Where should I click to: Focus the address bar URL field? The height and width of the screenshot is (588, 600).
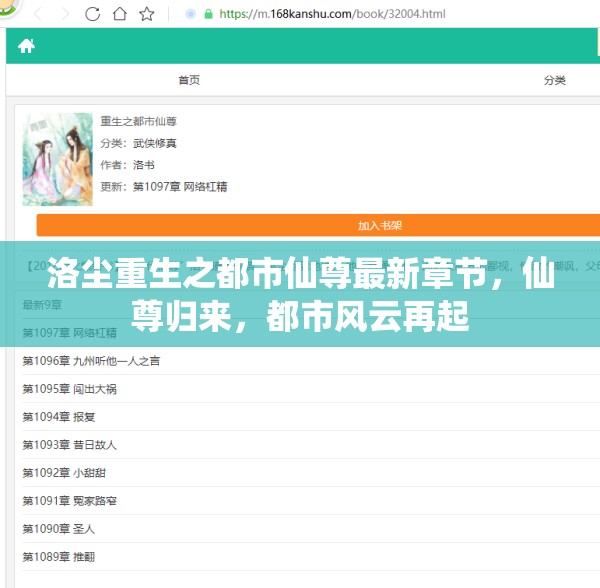(332, 14)
